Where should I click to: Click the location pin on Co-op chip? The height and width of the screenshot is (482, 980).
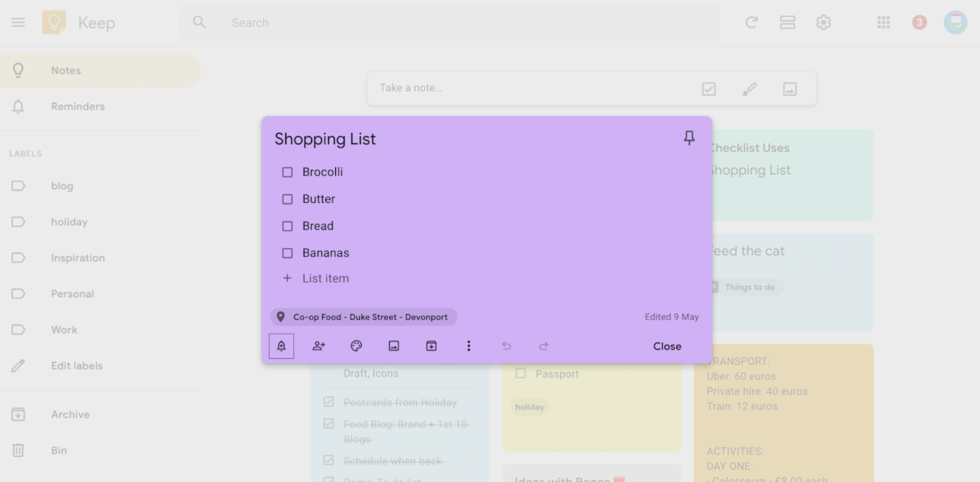click(x=281, y=317)
